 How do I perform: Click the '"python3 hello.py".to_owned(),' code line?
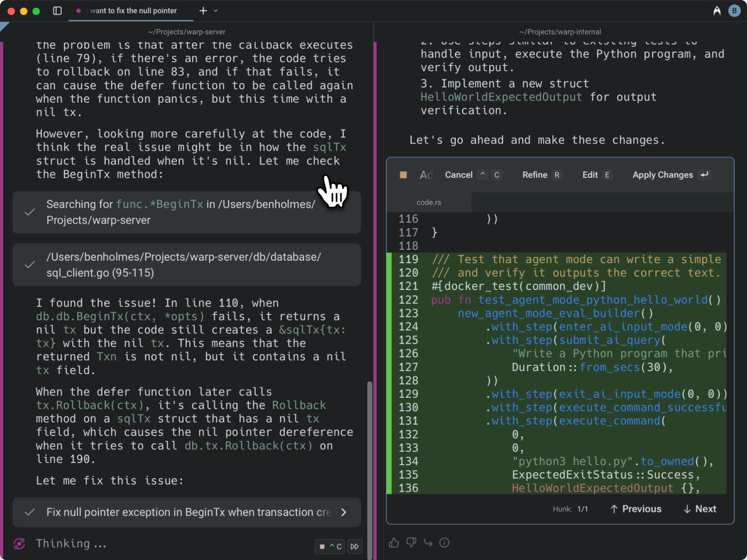(x=613, y=461)
